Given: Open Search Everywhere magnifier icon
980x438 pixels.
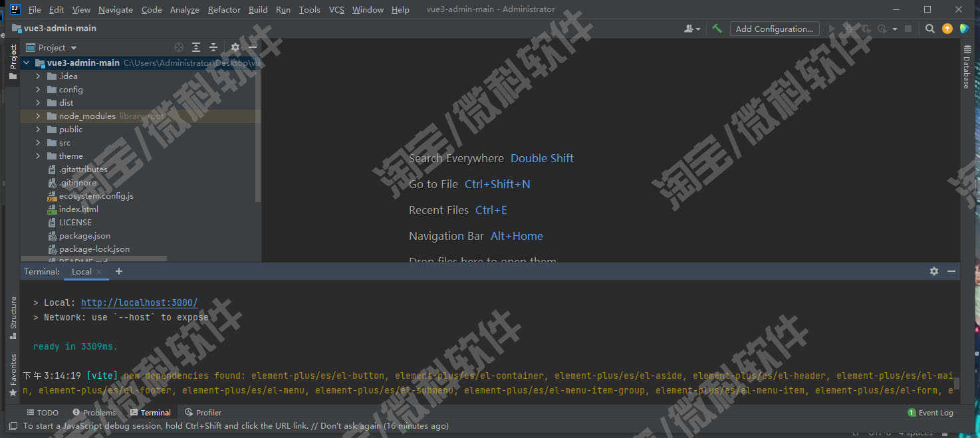Looking at the screenshot, I should pos(930,29).
